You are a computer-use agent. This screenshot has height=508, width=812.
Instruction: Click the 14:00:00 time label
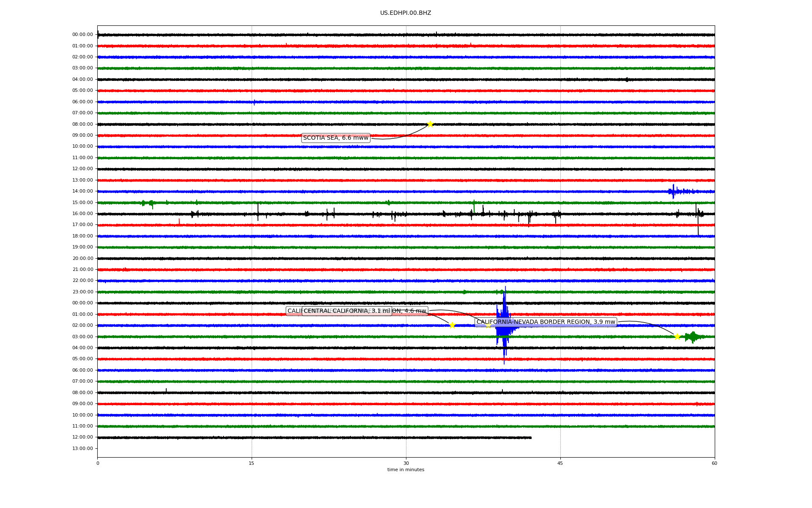click(82, 191)
